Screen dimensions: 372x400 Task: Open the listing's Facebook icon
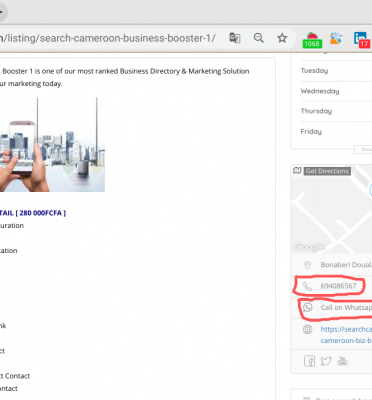coord(309,361)
